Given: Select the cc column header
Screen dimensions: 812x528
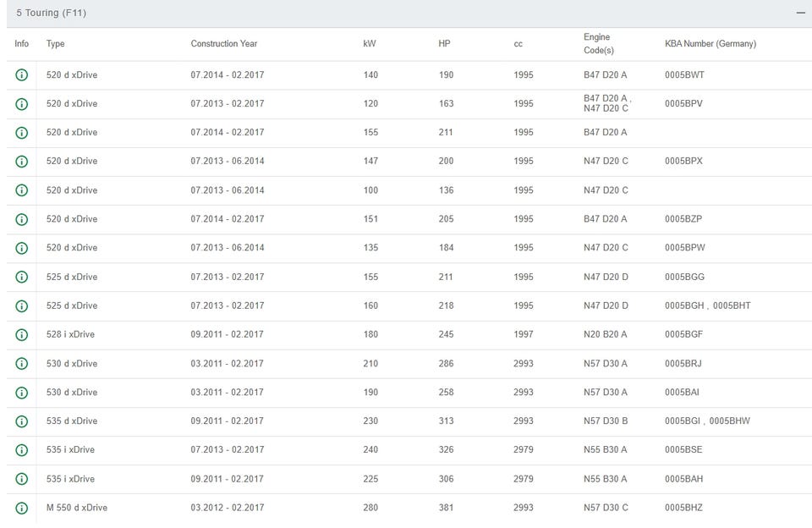Looking at the screenshot, I should (518, 44).
